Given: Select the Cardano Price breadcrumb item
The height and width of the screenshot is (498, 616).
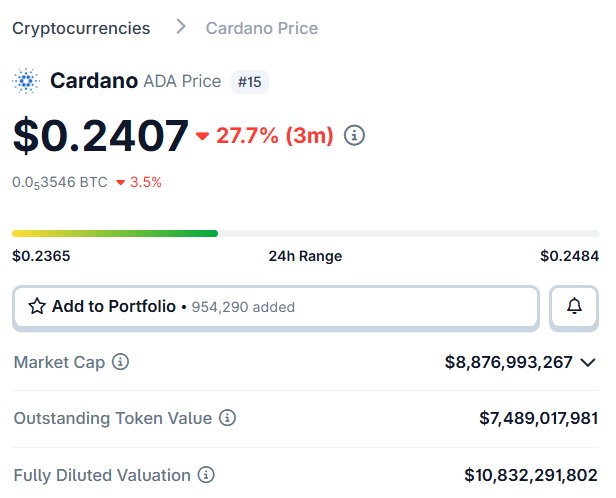Looking at the screenshot, I should (262, 28).
